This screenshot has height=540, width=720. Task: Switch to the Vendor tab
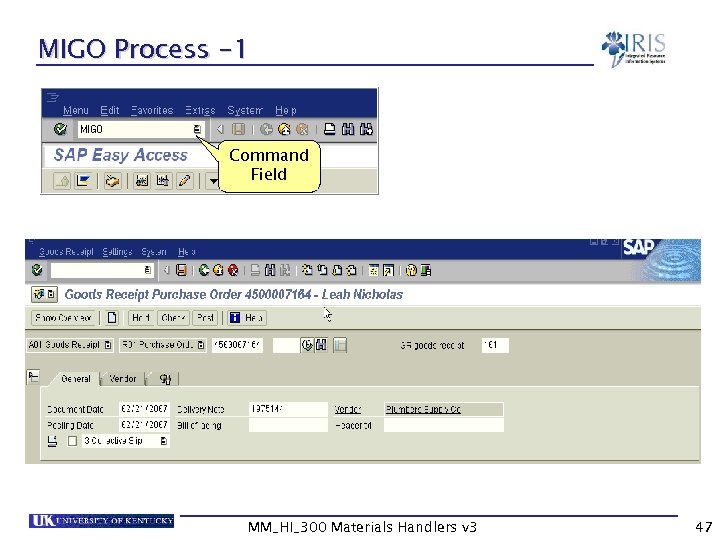[x=123, y=379]
